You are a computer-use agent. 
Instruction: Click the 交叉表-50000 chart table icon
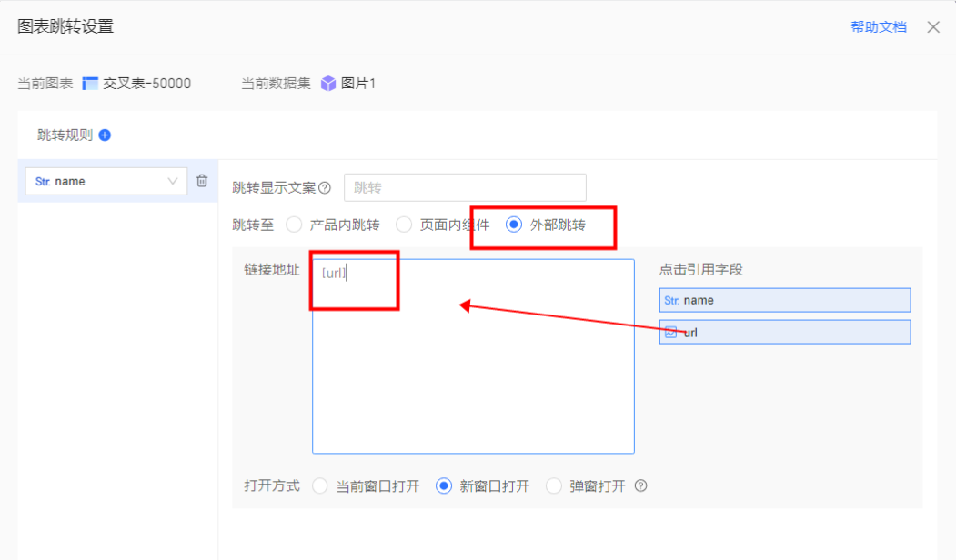point(90,84)
